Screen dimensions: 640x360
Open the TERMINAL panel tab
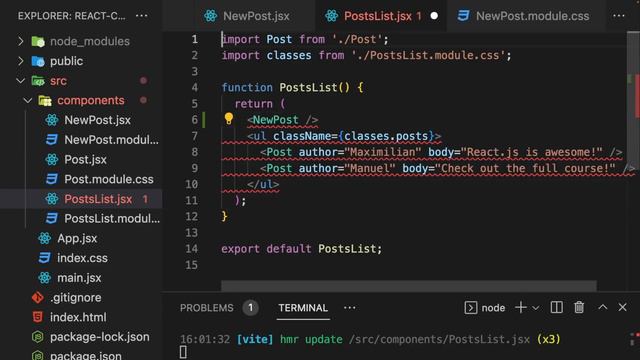click(303, 308)
